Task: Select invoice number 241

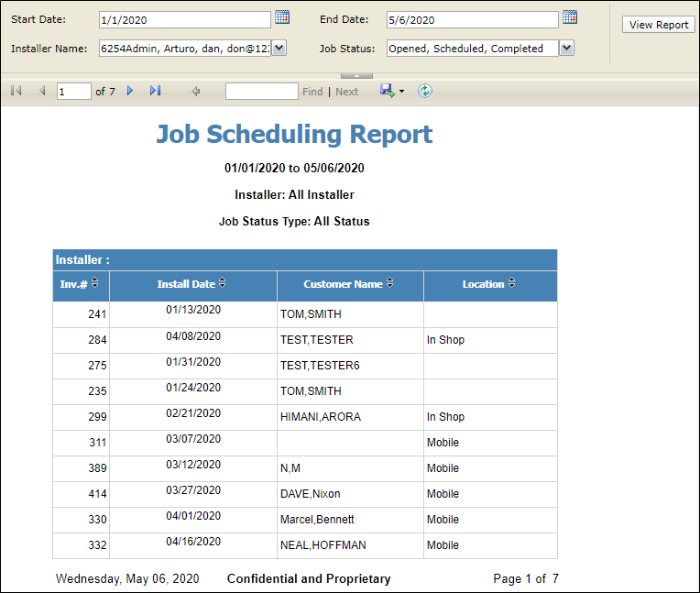Action: point(97,314)
